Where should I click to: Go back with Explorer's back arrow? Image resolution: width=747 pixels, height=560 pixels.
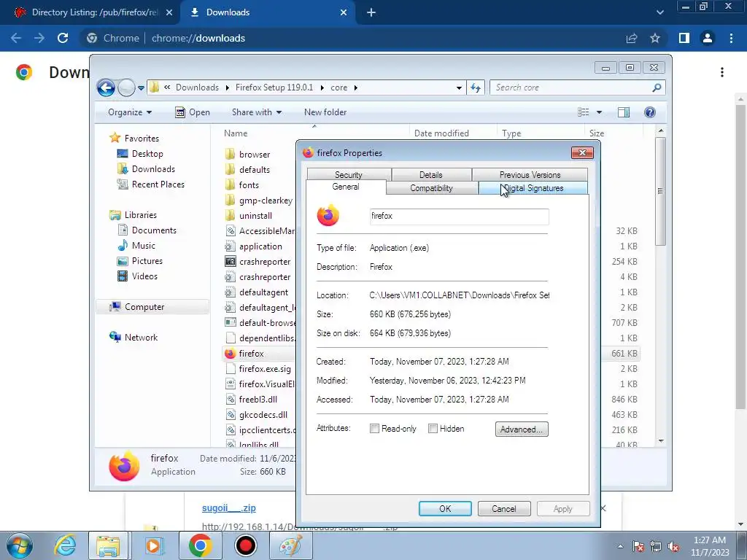click(106, 87)
